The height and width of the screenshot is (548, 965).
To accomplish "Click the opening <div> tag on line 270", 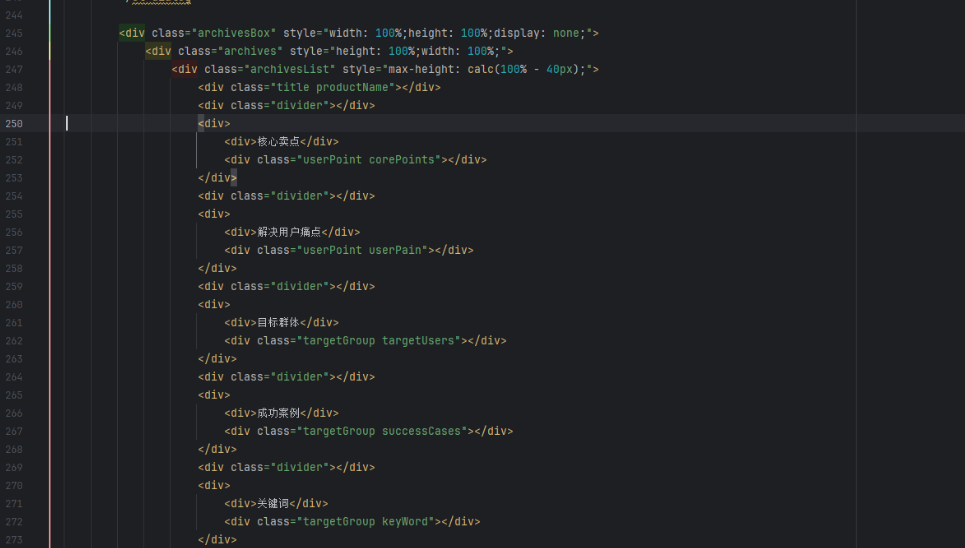I will pos(214,486).
